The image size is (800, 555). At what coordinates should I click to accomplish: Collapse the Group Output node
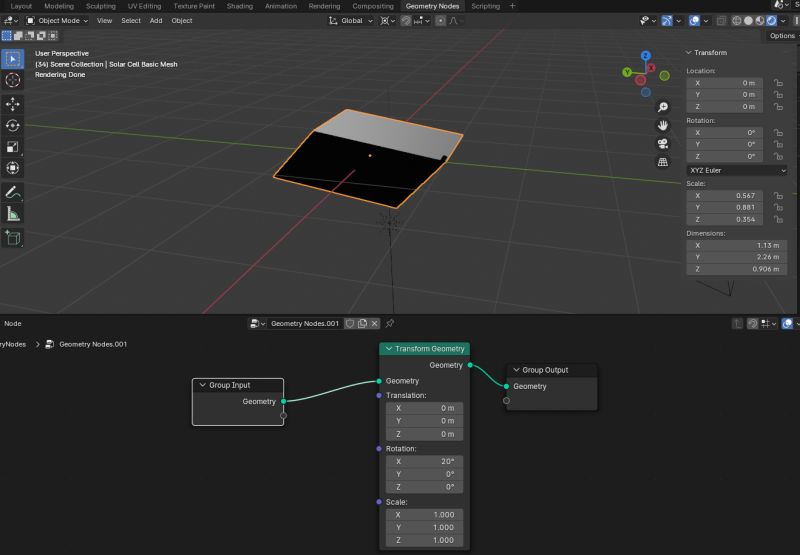click(516, 370)
